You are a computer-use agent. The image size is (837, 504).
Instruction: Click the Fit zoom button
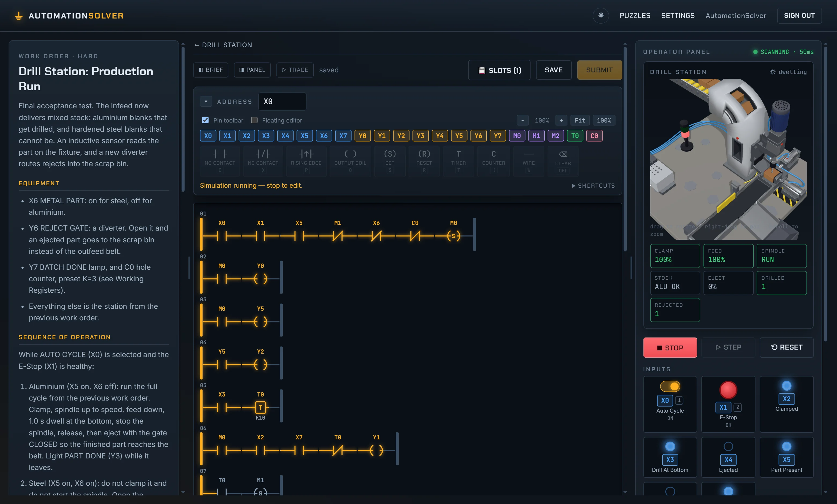[x=579, y=120]
